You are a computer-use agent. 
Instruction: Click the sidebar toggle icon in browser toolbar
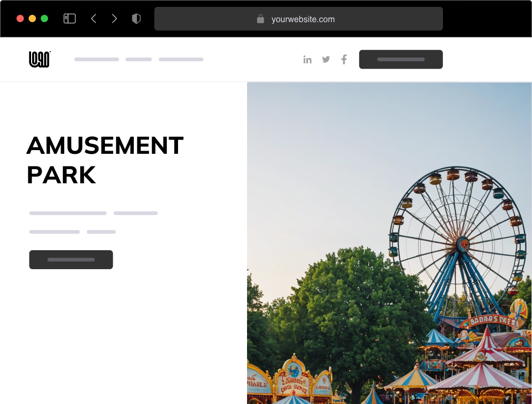coord(70,19)
